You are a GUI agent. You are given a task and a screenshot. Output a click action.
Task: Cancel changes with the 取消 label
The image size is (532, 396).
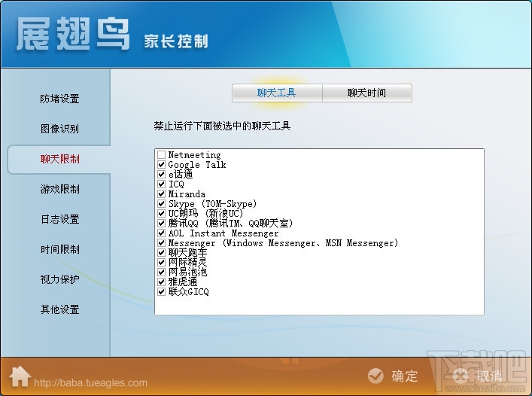click(489, 376)
